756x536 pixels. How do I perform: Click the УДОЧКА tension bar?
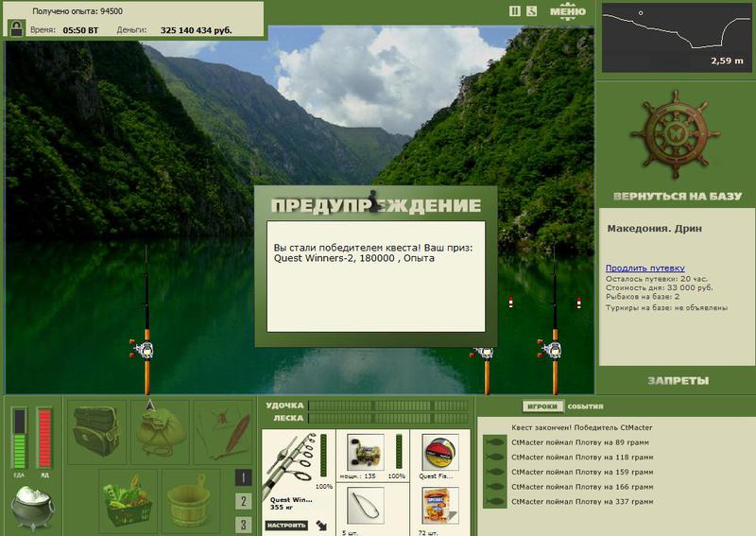point(388,406)
